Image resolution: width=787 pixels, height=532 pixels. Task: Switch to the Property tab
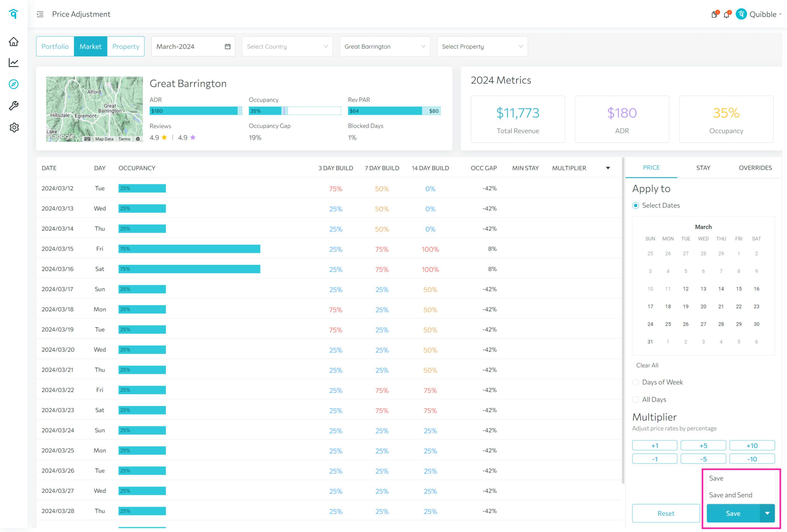pos(126,46)
